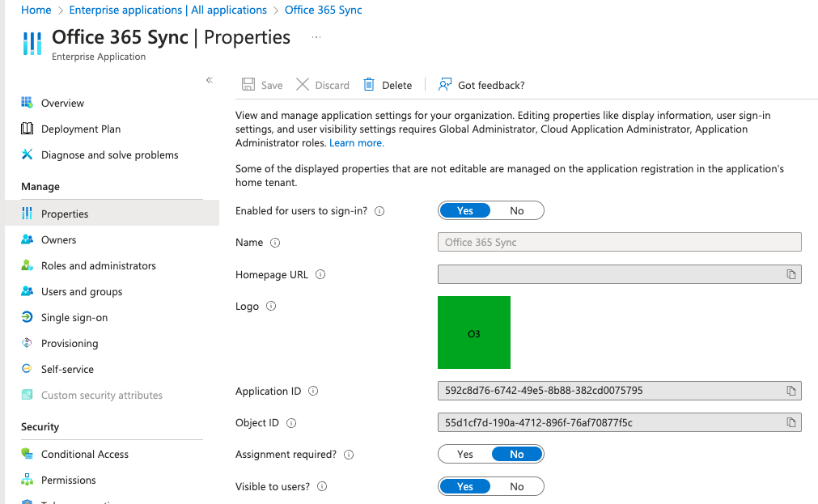The height and width of the screenshot is (504, 818).
Task: Go to Home breadcrumb link
Action: [x=36, y=10]
